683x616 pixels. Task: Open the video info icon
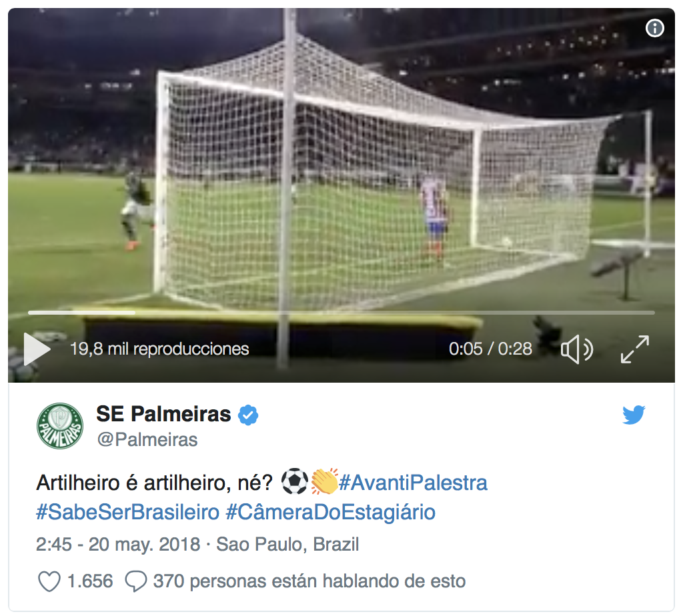(x=655, y=28)
